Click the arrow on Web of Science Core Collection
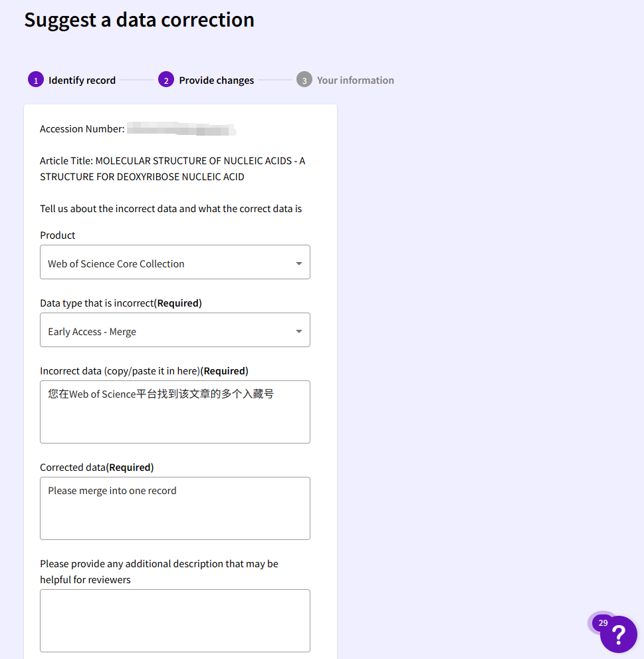 pos(298,264)
